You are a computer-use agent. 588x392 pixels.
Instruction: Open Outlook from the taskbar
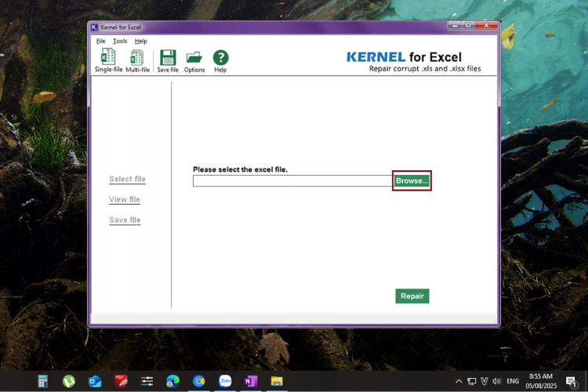point(95,382)
